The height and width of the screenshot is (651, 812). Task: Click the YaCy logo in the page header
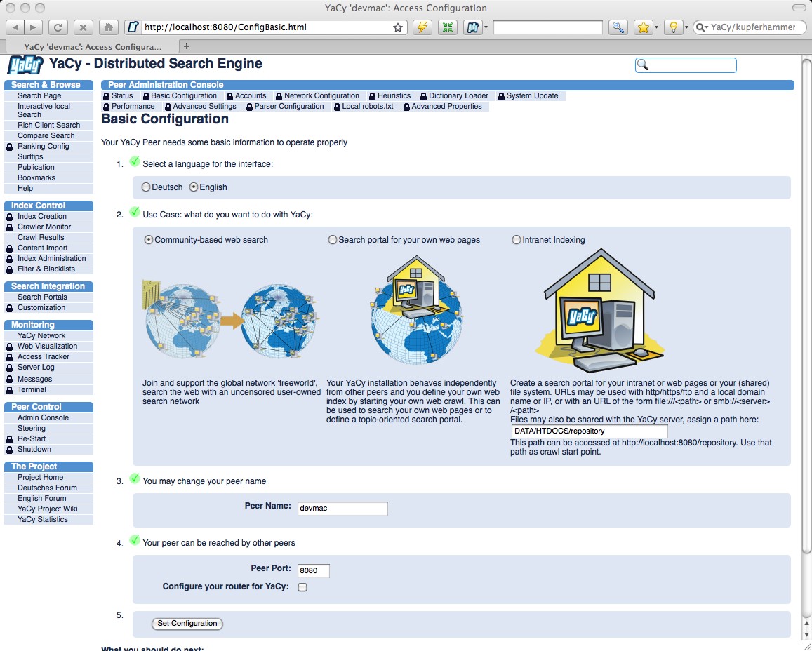pos(25,65)
